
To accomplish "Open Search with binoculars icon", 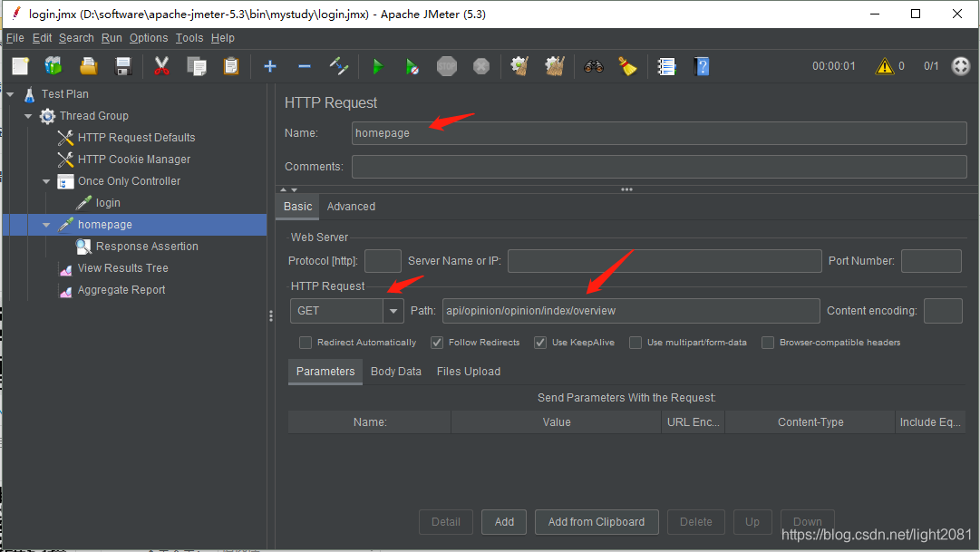I will click(593, 66).
